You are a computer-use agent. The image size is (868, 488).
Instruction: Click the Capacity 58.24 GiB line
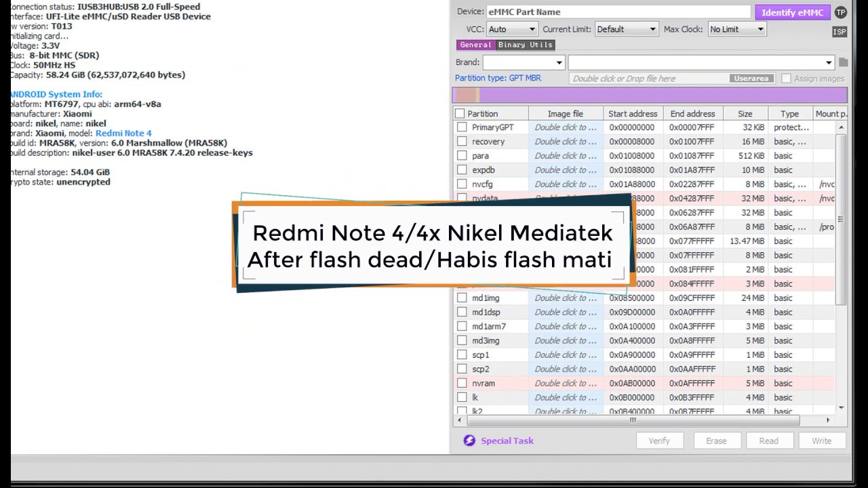pos(97,75)
